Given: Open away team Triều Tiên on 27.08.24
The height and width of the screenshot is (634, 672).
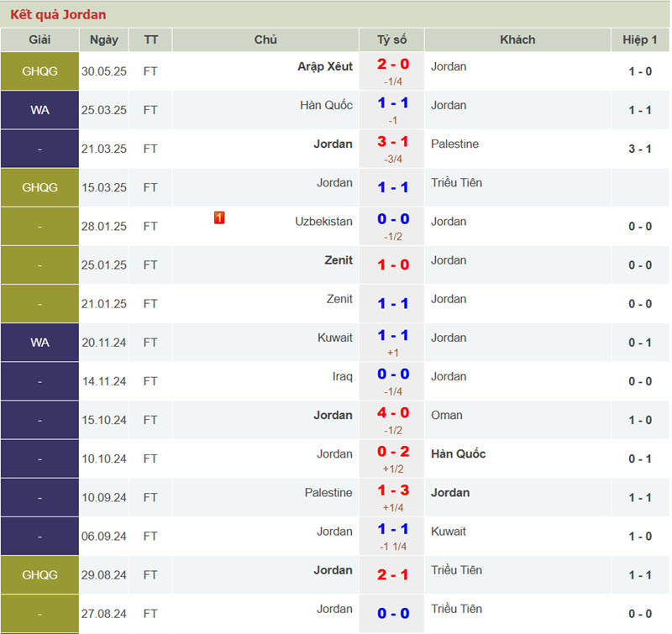Looking at the screenshot, I should click(x=456, y=609).
